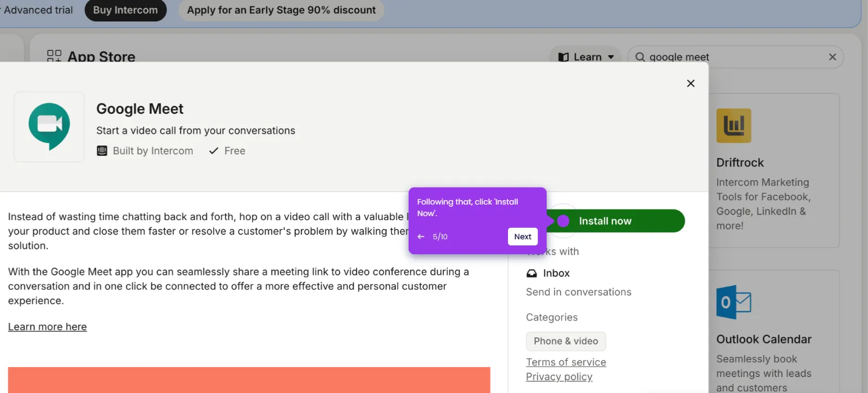This screenshot has width=868, height=393.
Task: Open the Outlook Calendar app icon
Action: tap(733, 302)
